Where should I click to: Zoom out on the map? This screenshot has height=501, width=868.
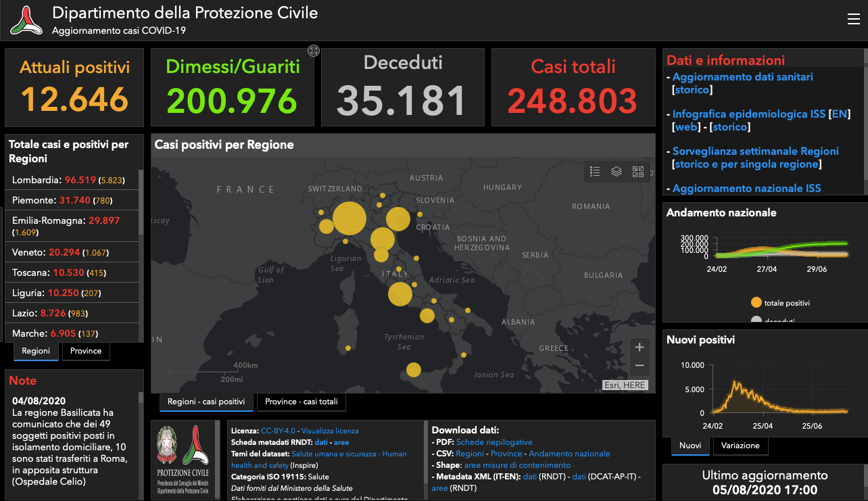click(640, 366)
